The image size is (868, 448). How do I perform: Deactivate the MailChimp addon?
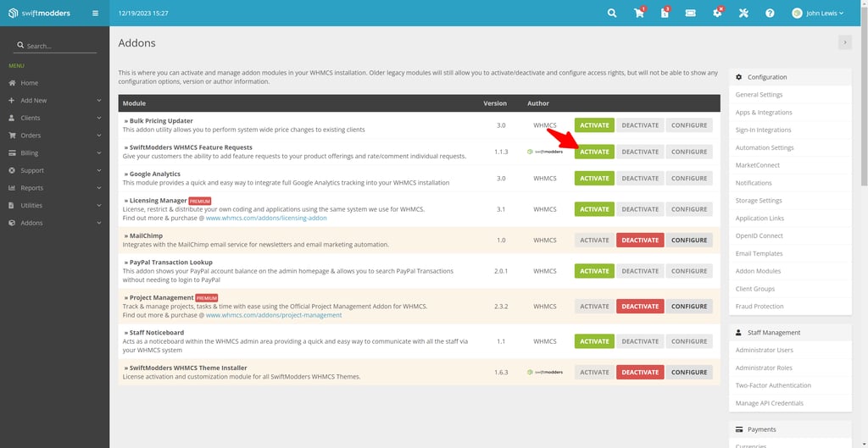(640, 240)
